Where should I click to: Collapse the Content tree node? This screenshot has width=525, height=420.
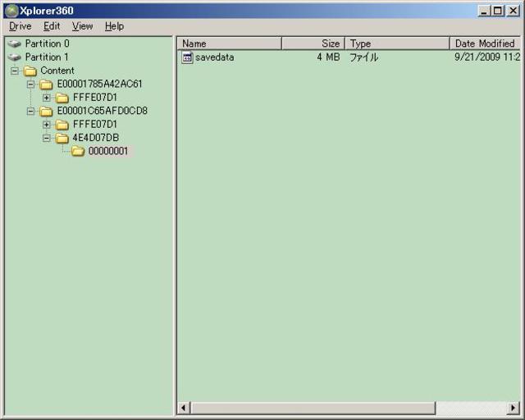[15, 71]
